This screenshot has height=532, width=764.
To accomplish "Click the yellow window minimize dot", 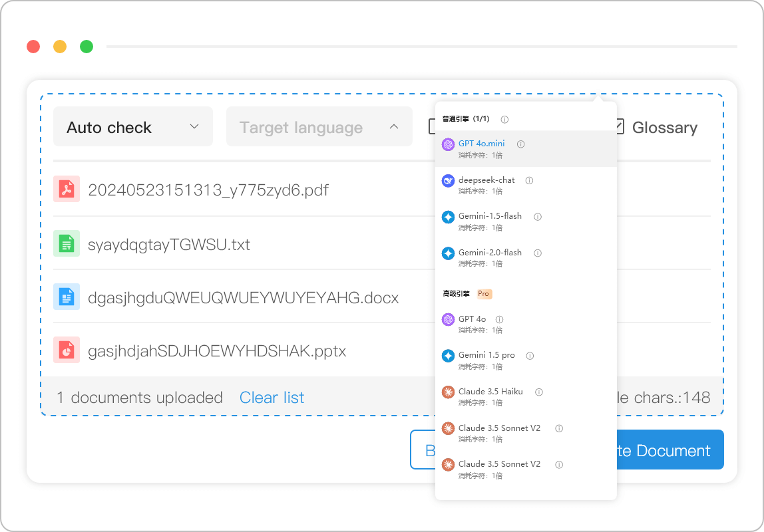I will pos(60,47).
